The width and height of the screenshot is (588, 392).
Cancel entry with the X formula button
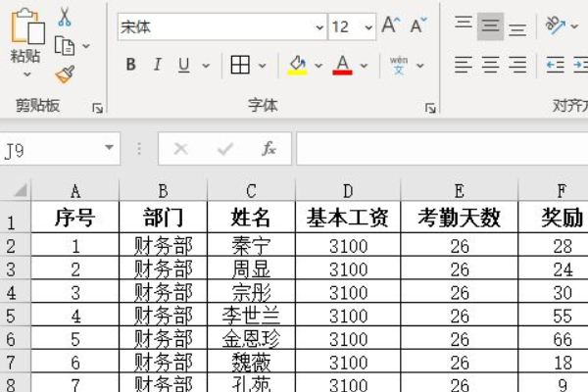pyautogui.click(x=180, y=149)
